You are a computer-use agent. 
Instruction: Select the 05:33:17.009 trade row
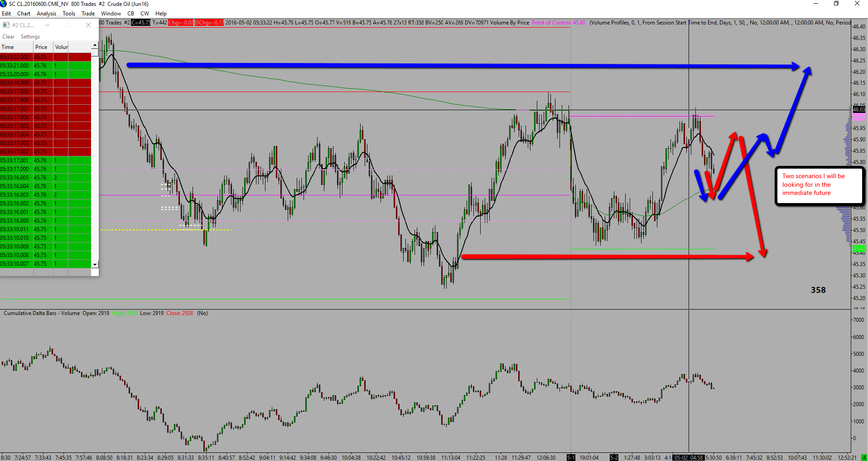[45, 92]
